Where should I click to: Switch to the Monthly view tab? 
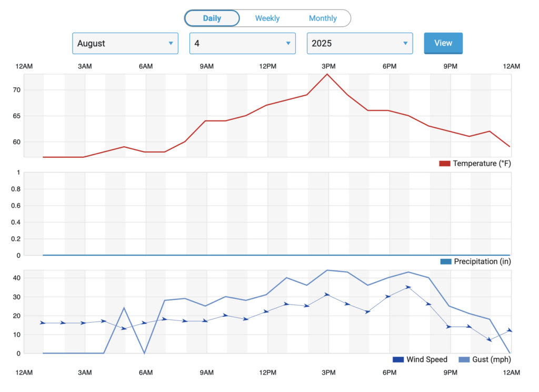(x=323, y=18)
